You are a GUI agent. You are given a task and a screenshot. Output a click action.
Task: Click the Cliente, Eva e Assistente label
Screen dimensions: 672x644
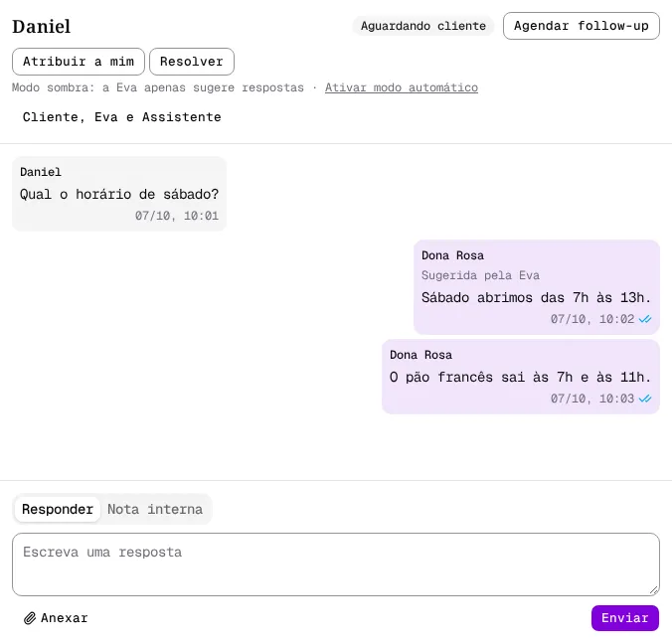pyautogui.click(x=121, y=117)
